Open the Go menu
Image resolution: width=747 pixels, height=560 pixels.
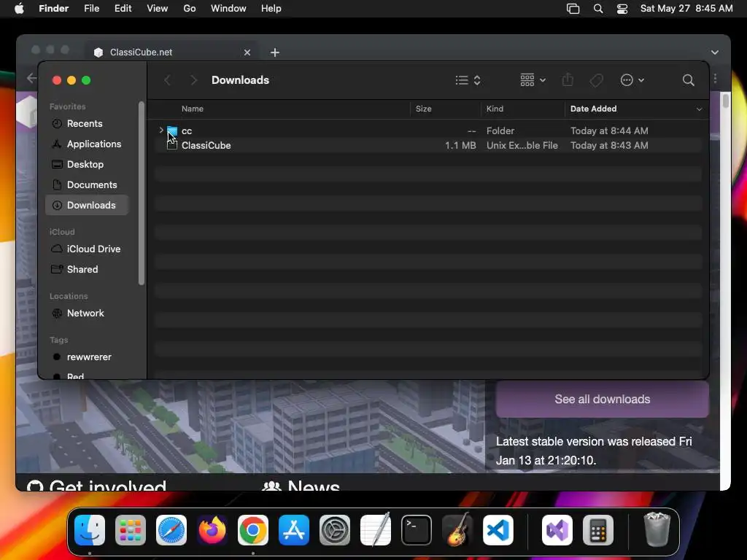(x=190, y=9)
